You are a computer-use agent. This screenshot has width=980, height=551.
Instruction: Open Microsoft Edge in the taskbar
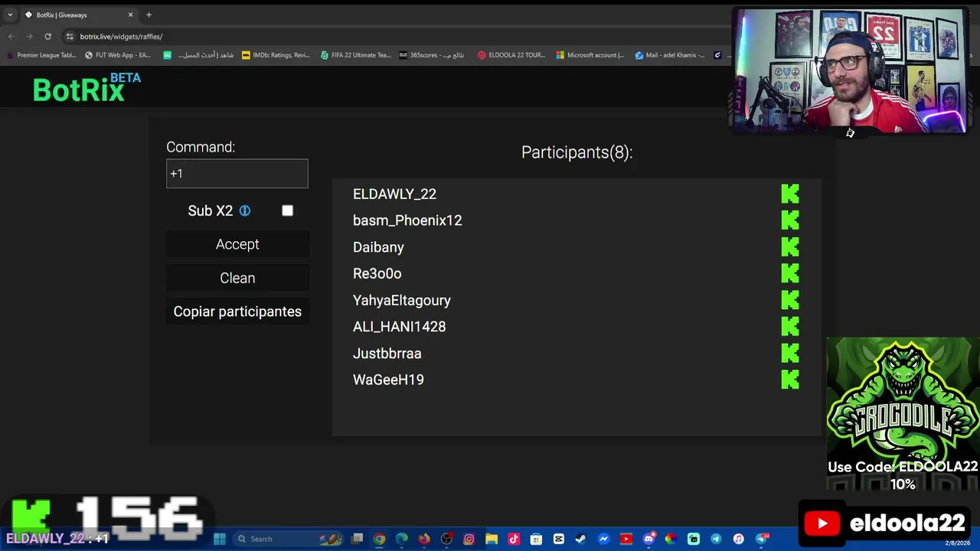401,539
